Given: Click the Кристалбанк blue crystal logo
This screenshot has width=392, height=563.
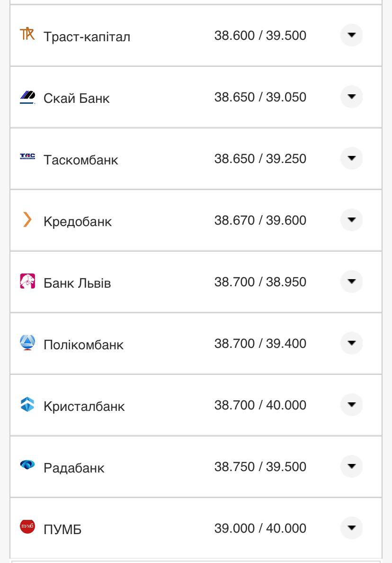Looking at the screenshot, I should (27, 404).
